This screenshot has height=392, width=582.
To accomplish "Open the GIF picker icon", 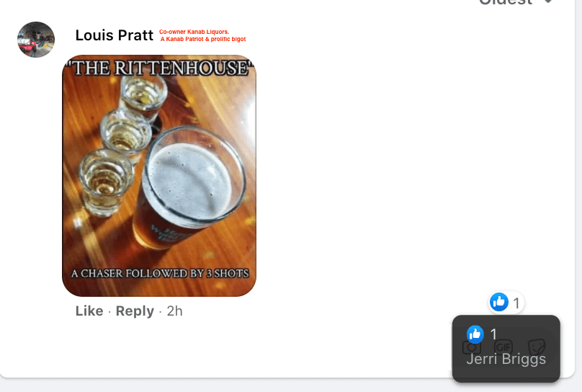I will pos(503,347).
